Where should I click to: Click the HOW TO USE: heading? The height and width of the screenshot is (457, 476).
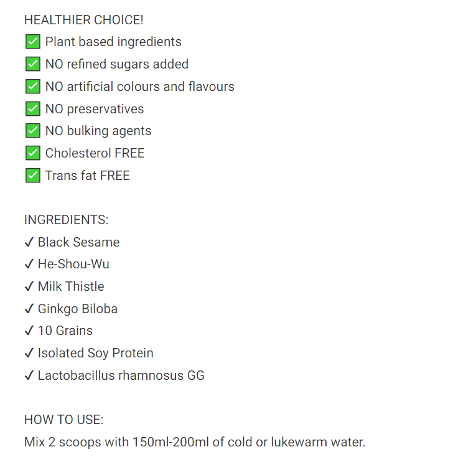click(x=63, y=420)
